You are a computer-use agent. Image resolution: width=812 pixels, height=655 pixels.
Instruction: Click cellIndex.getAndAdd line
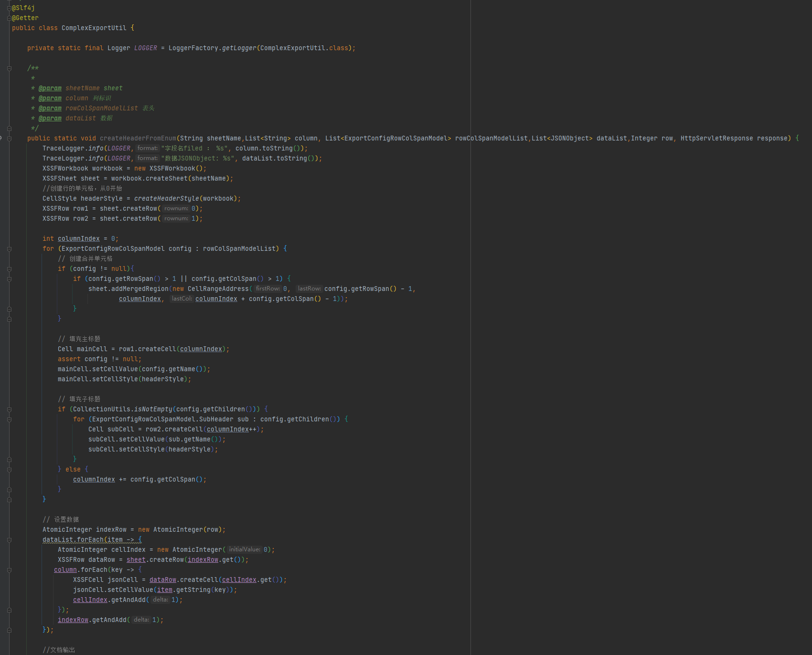[128, 600]
